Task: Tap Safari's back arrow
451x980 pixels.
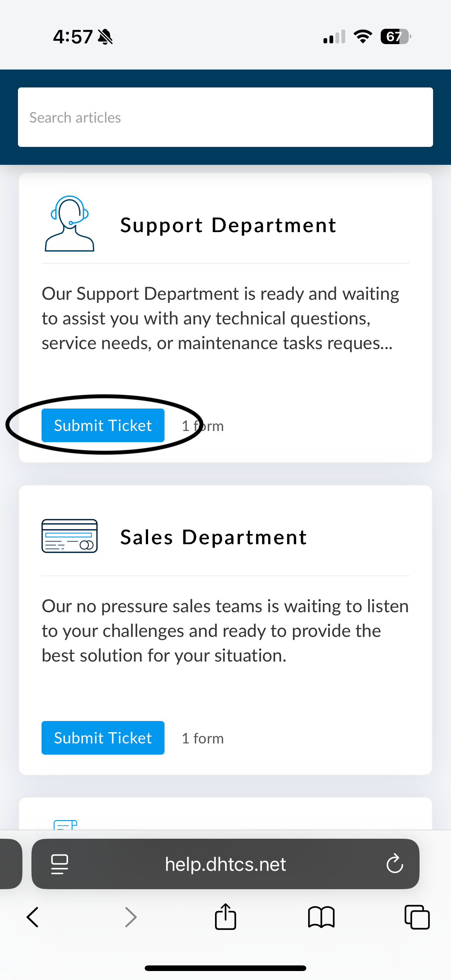Action: point(33,917)
